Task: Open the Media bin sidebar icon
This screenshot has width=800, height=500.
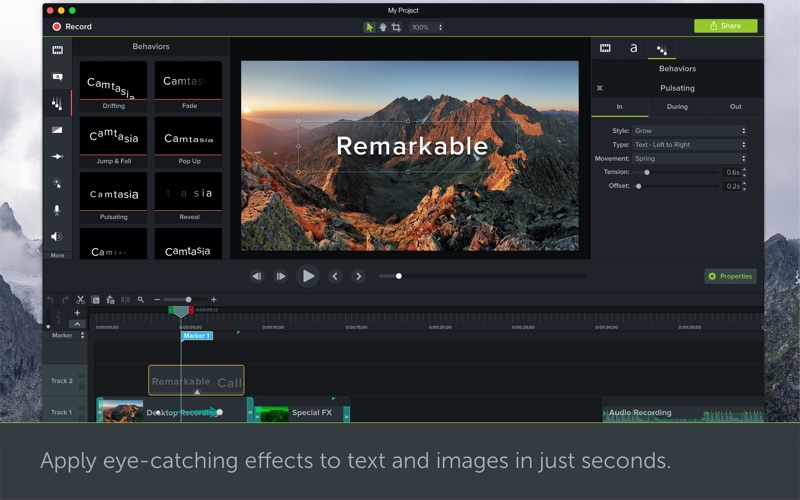Action: [x=57, y=49]
